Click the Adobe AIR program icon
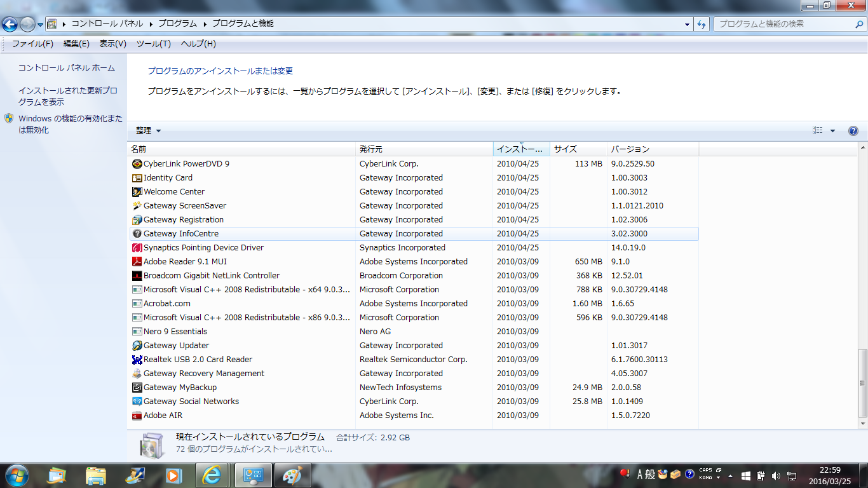This screenshot has width=868, height=488. coord(137,416)
